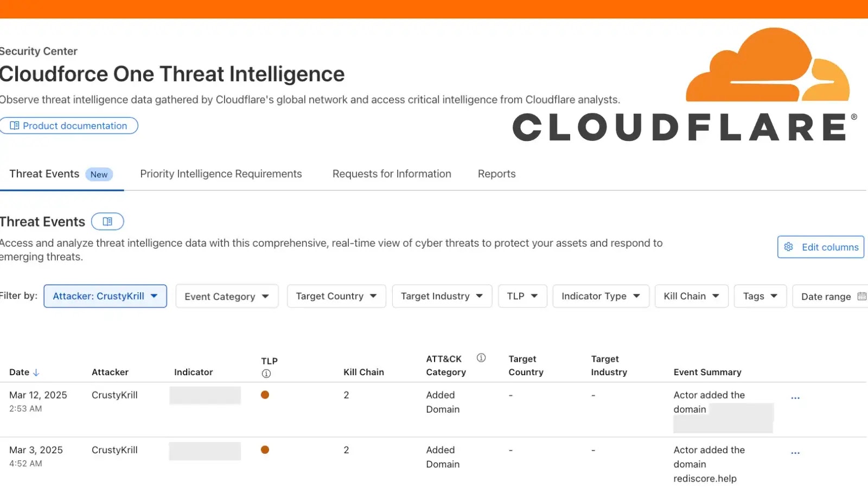The height and width of the screenshot is (488, 868).
Task: Click the orange TLP dot on the Mar 12 event
Action: [265, 395]
